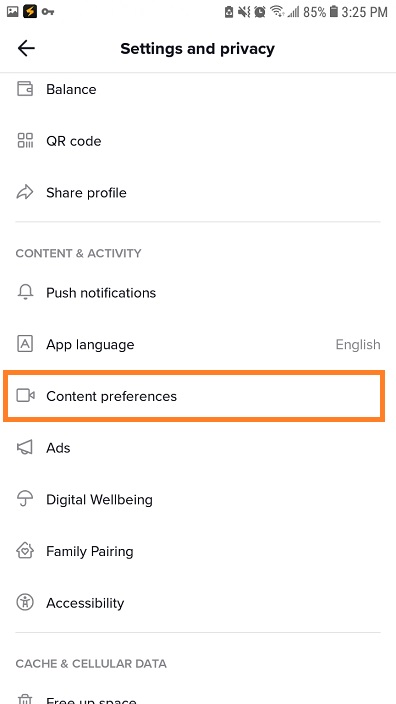
Task: Open the Share profile option
Action: [x=198, y=193]
